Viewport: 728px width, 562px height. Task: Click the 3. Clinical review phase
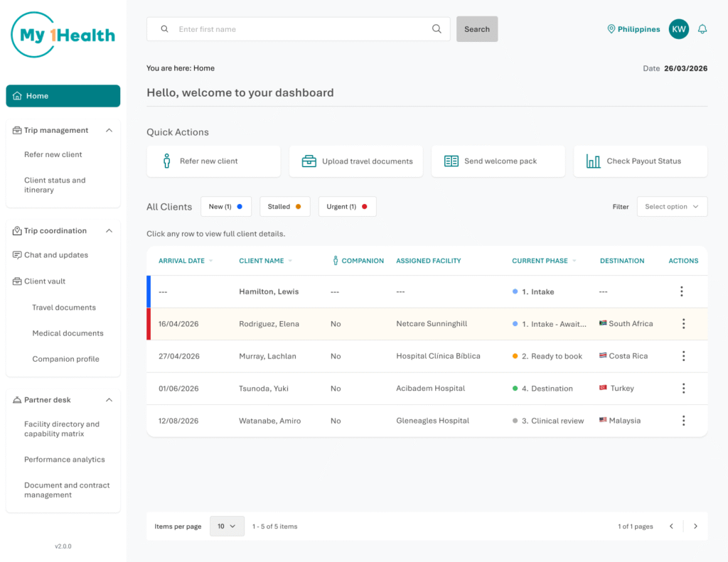(x=548, y=421)
